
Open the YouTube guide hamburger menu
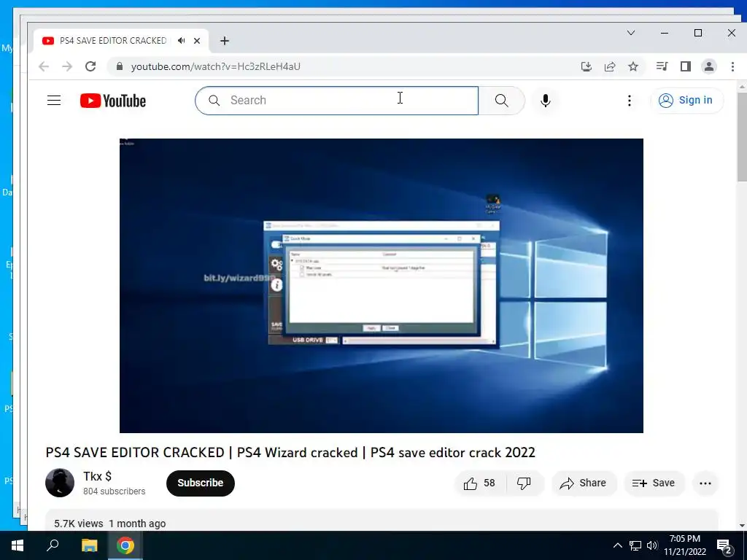coord(54,101)
